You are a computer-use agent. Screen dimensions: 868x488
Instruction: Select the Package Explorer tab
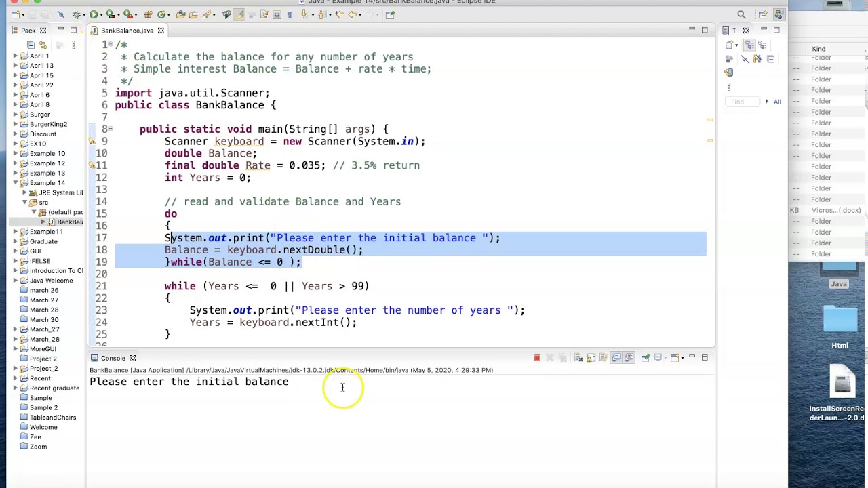coord(28,30)
